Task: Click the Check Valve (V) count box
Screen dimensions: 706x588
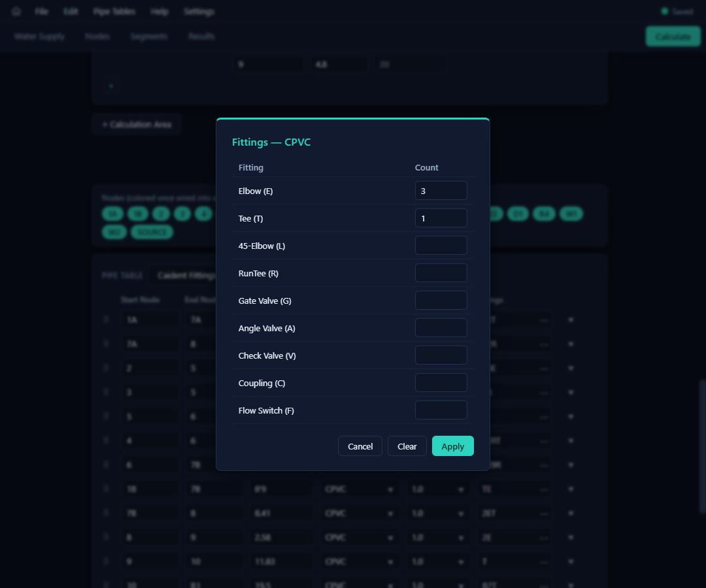Action: (x=441, y=355)
